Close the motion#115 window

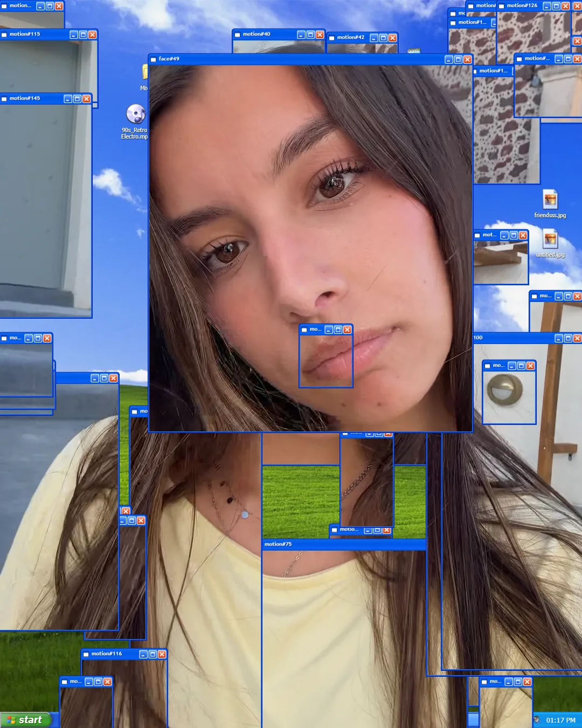click(x=92, y=35)
